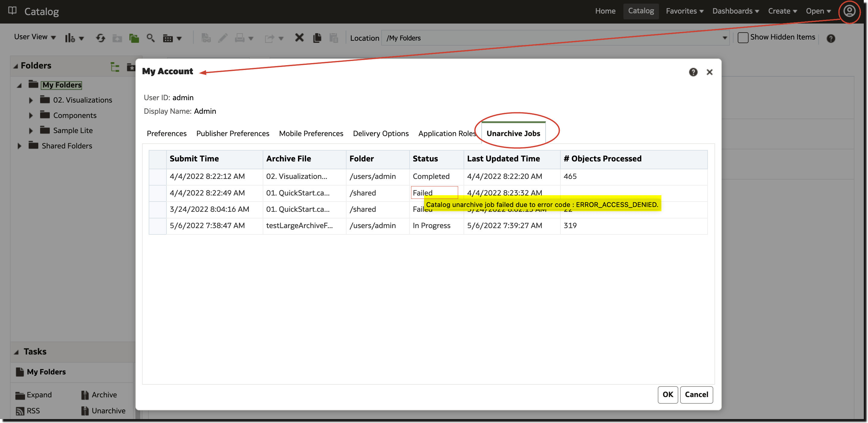The image size is (868, 423).
Task: Click the Refresh toolbar icon
Action: (100, 38)
